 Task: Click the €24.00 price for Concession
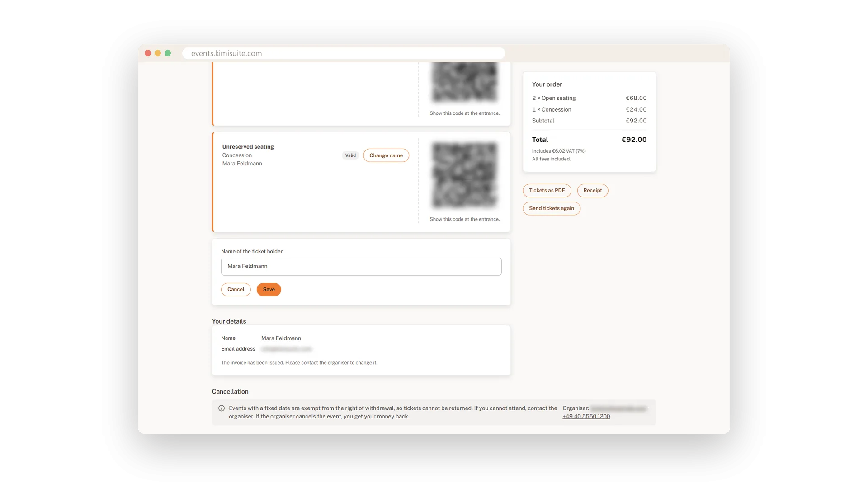pos(636,110)
